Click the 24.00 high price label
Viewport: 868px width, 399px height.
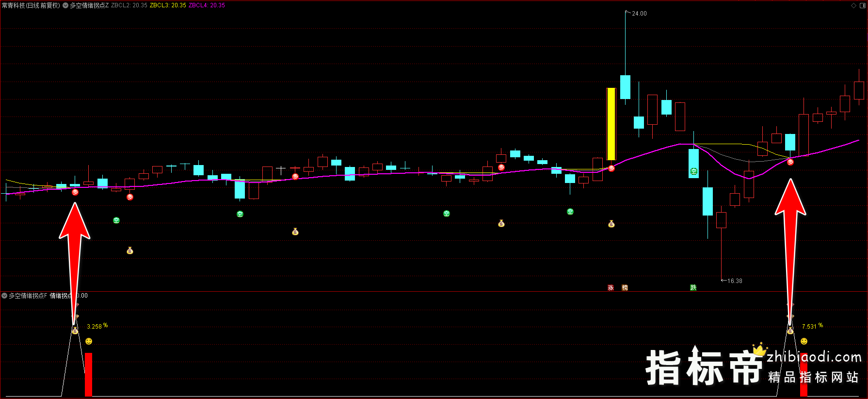pyautogui.click(x=639, y=14)
